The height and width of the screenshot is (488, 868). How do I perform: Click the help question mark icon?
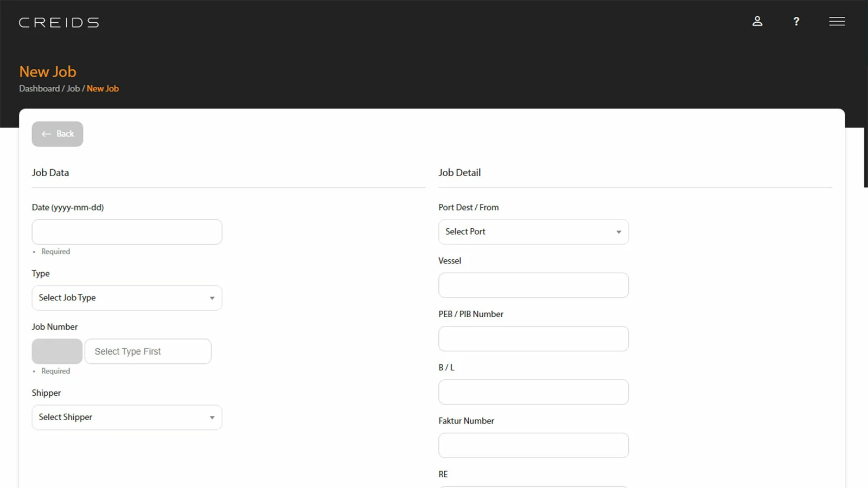(796, 21)
